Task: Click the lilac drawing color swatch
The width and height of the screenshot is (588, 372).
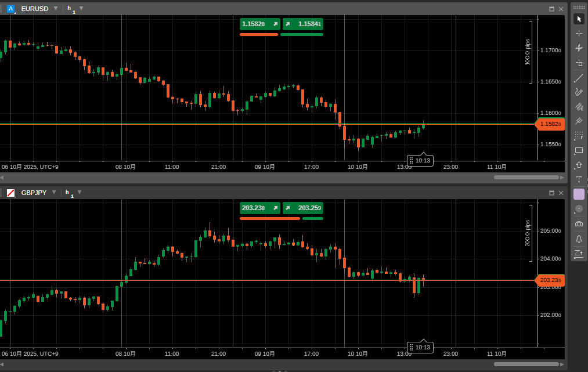Action: (x=579, y=194)
